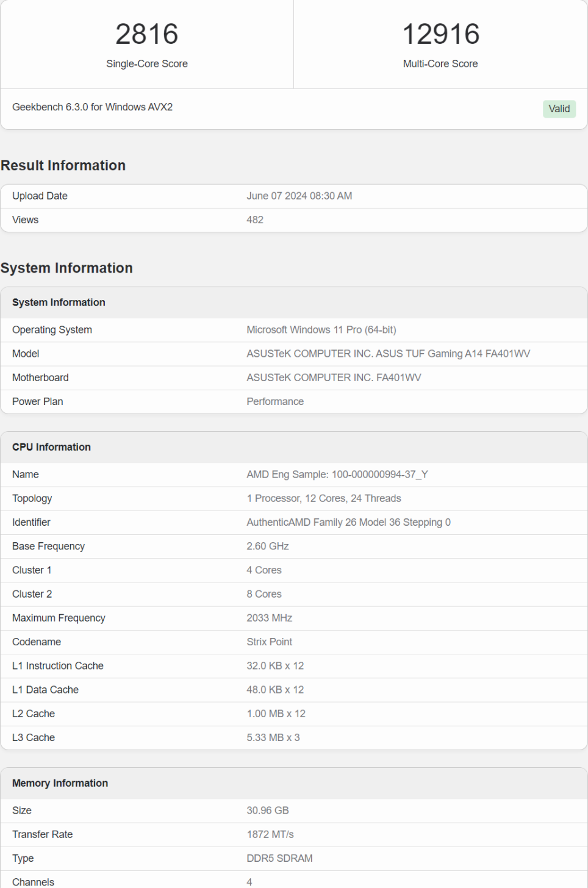Select the ASUS TUF Gaming A14 model text

pos(388,354)
